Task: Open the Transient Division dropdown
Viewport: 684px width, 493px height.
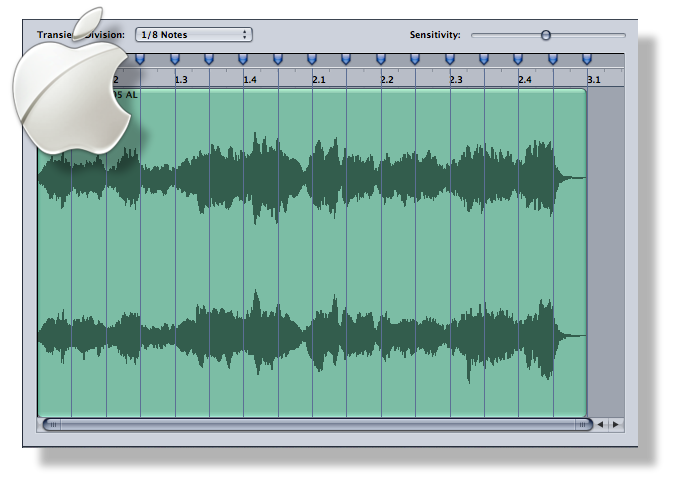Action: (x=193, y=35)
